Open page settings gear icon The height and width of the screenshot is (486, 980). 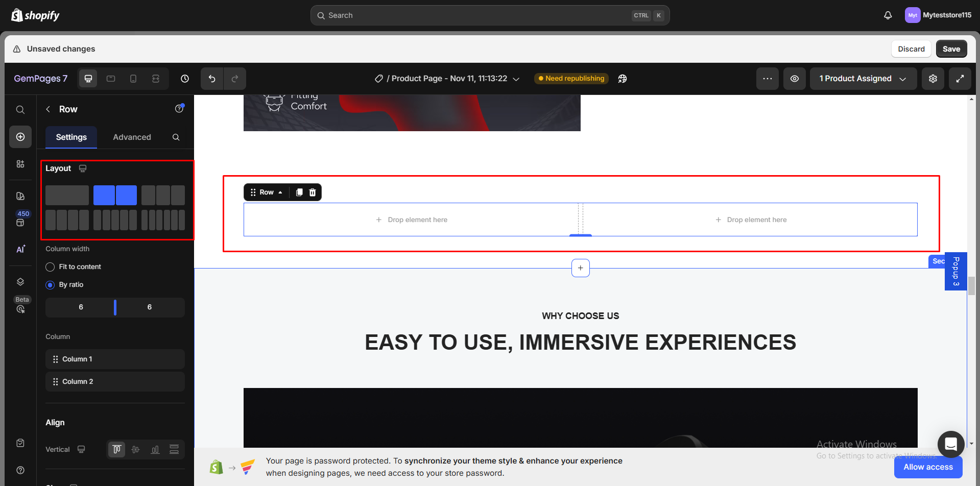tap(933, 79)
